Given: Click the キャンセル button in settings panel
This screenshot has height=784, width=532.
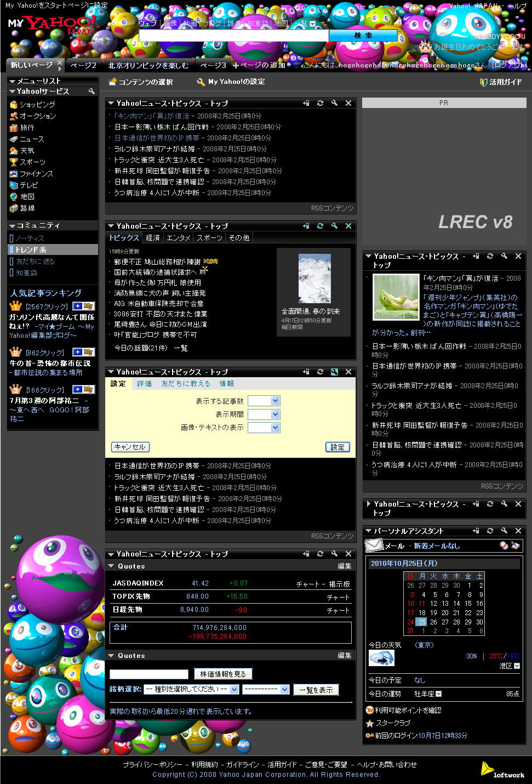Looking at the screenshot, I should 130,447.
